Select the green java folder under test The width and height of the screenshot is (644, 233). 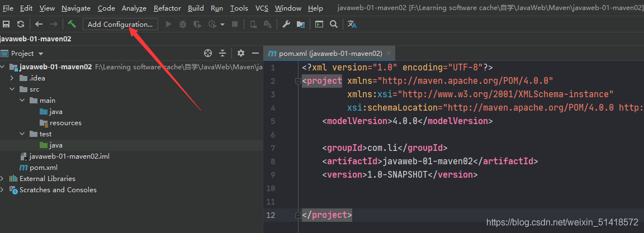coord(51,145)
